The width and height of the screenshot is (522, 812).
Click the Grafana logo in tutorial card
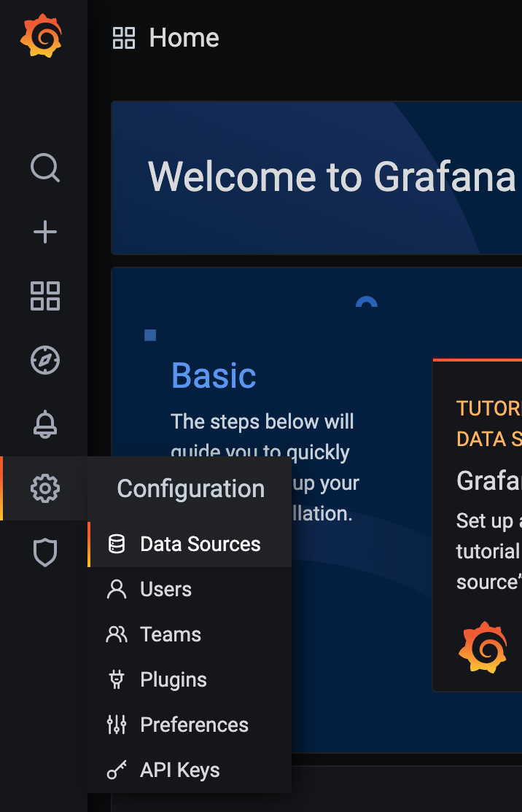coord(483,647)
